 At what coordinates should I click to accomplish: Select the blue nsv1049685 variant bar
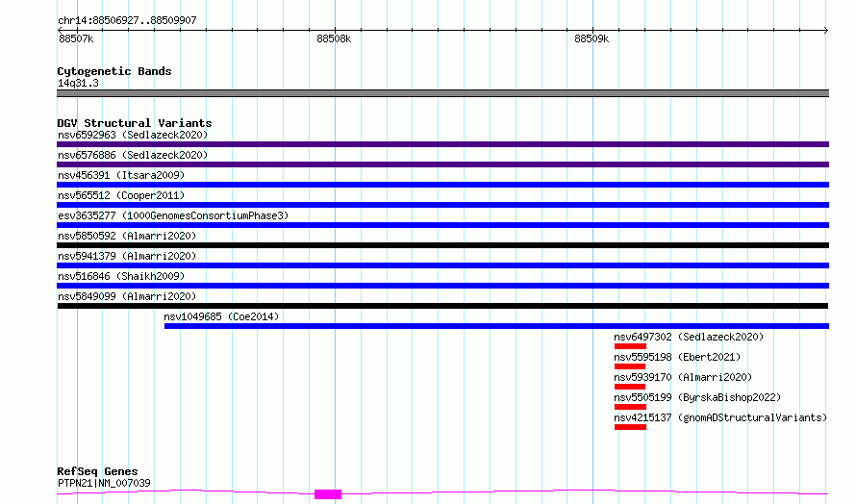pyautogui.click(x=497, y=326)
